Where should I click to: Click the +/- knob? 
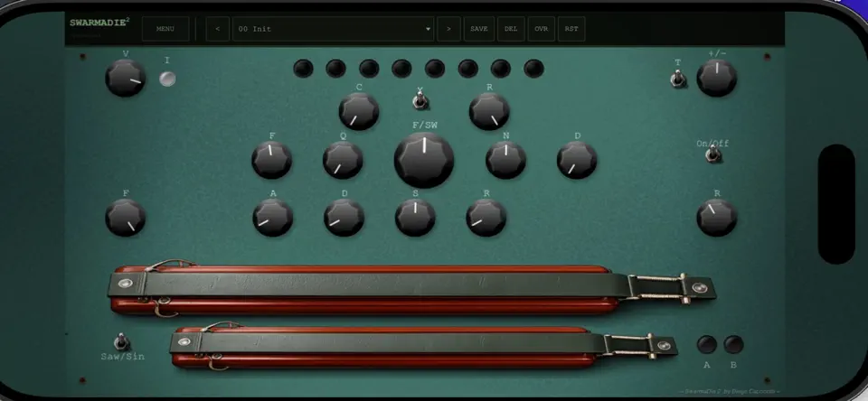tap(716, 78)
